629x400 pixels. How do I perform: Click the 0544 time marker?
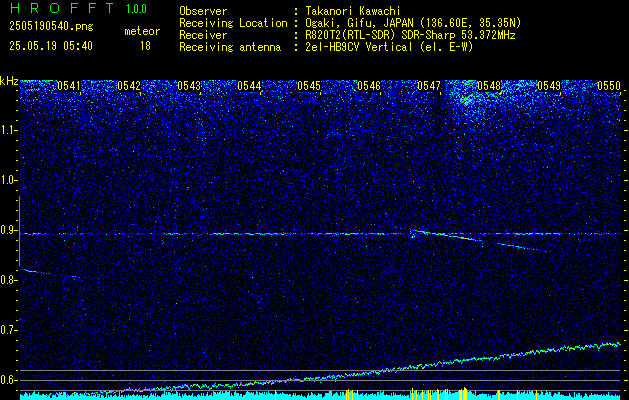(x=249, y=86)
